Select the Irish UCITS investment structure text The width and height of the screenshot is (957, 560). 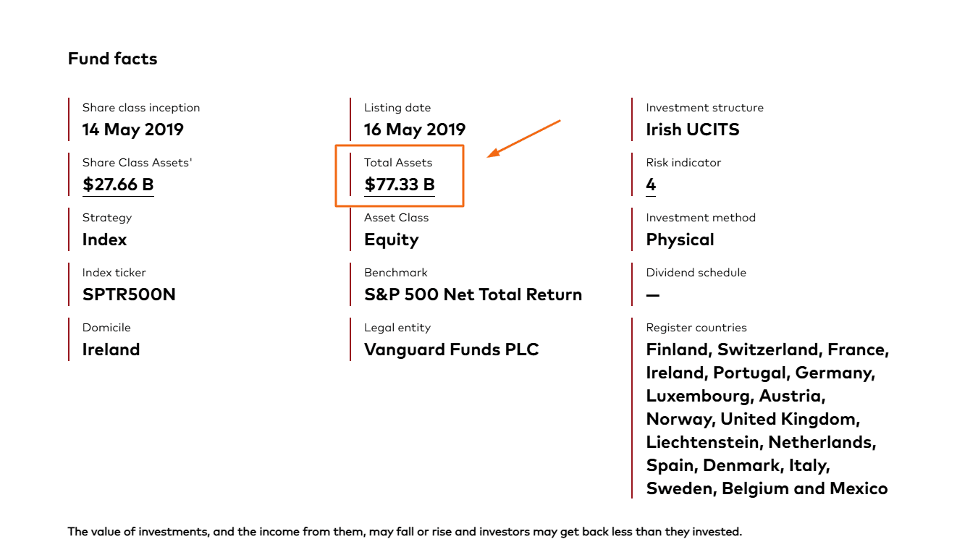tap(693, 130)
